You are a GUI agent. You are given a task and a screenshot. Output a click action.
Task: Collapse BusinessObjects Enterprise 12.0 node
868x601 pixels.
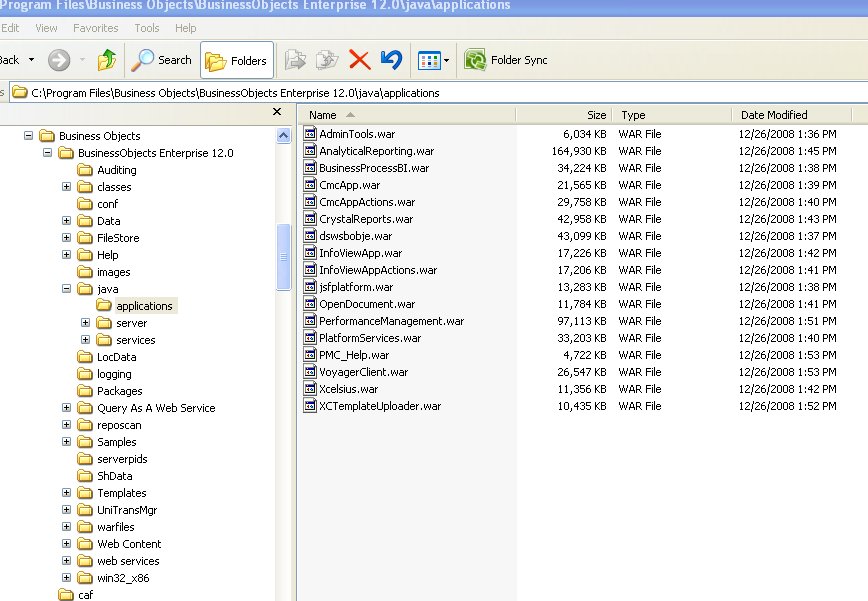(x=48, y=153)
